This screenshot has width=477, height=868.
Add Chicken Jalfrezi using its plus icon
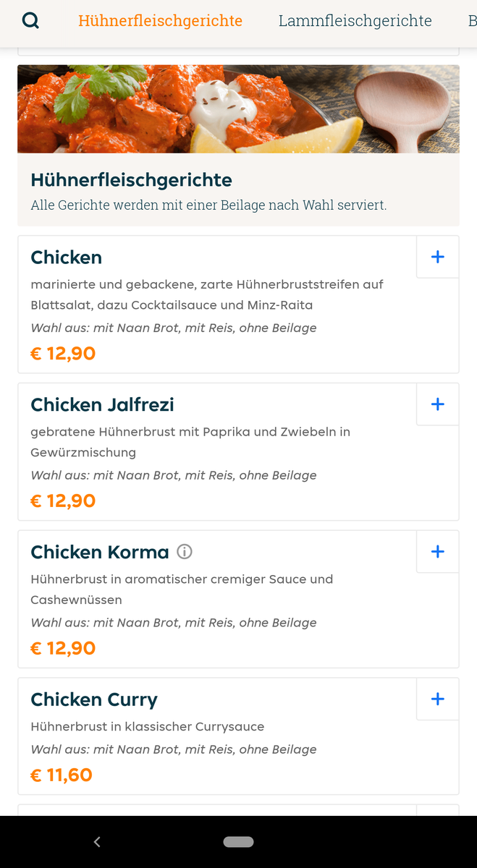437,404
